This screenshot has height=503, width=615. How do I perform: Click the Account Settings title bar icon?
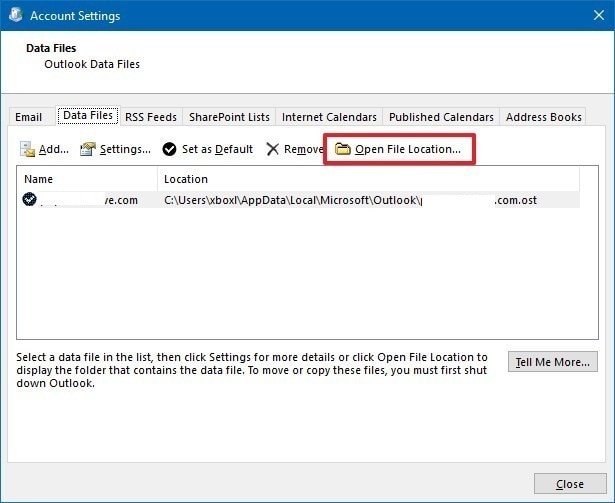(14, 15)
